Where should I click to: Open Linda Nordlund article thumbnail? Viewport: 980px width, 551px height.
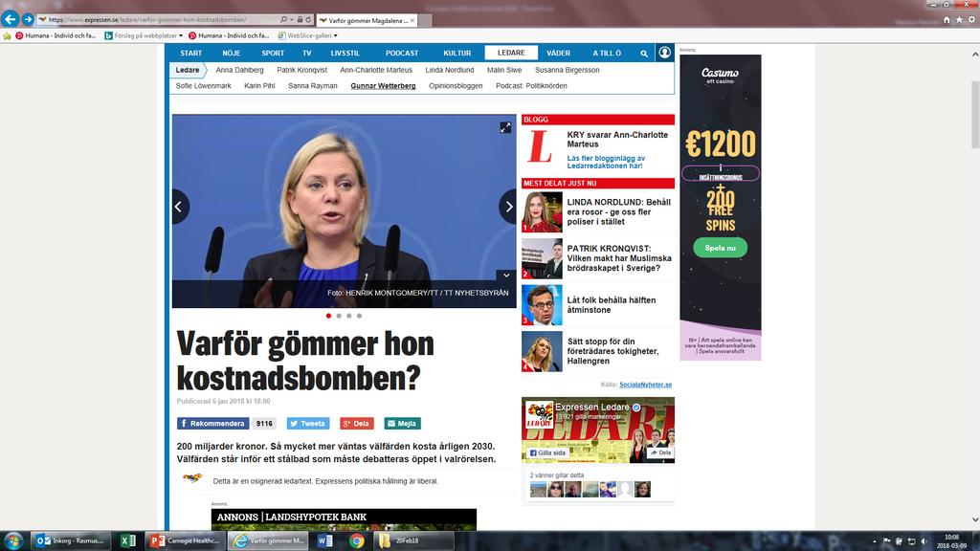click(542, 212)
